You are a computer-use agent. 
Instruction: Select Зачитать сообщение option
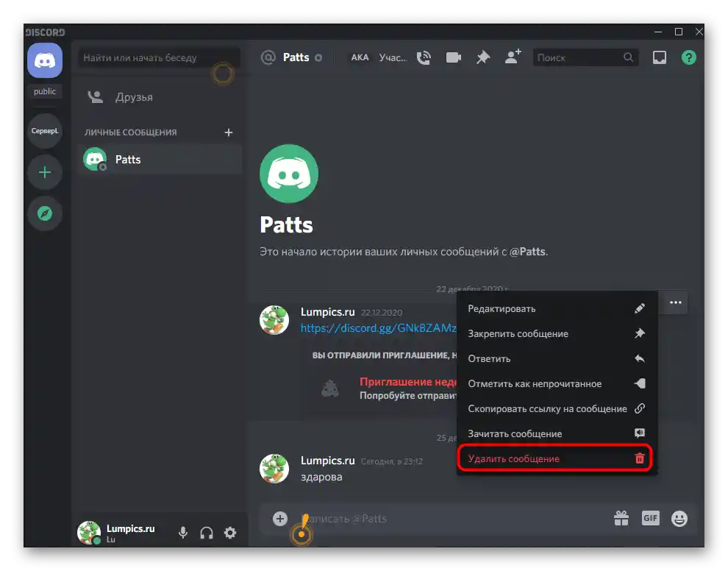click(557, 433)
